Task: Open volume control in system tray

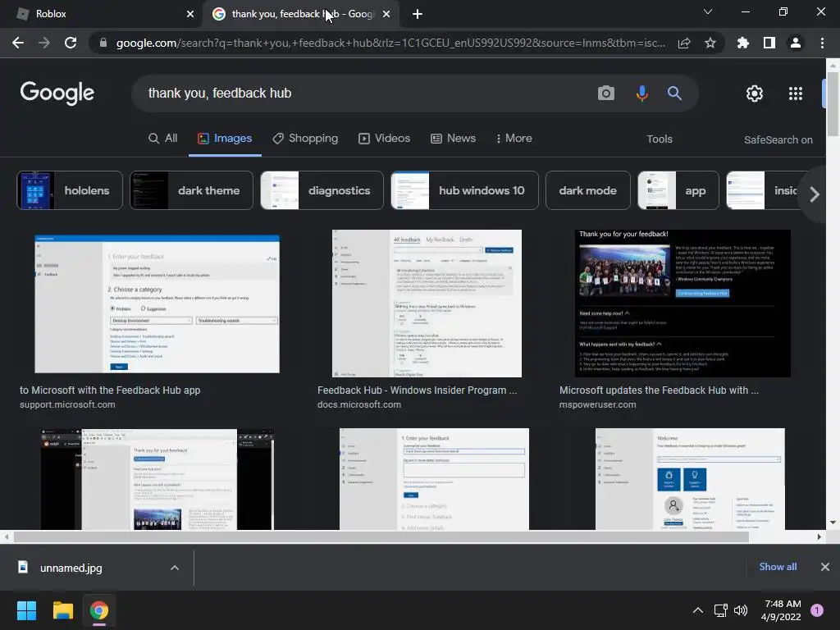Action: click(x=741, y=609)
